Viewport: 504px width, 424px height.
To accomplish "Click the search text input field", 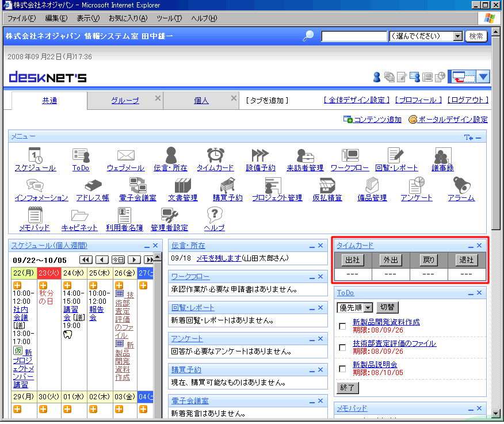I will tap(354, 36).
